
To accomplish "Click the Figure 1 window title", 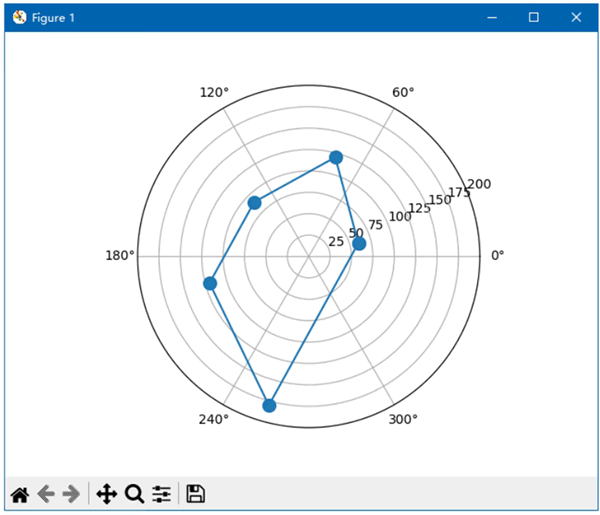I will click(x=53, y=18).
